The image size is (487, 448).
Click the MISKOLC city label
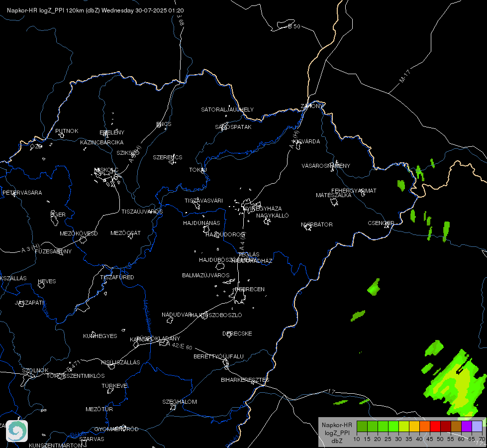coord(106,170)
